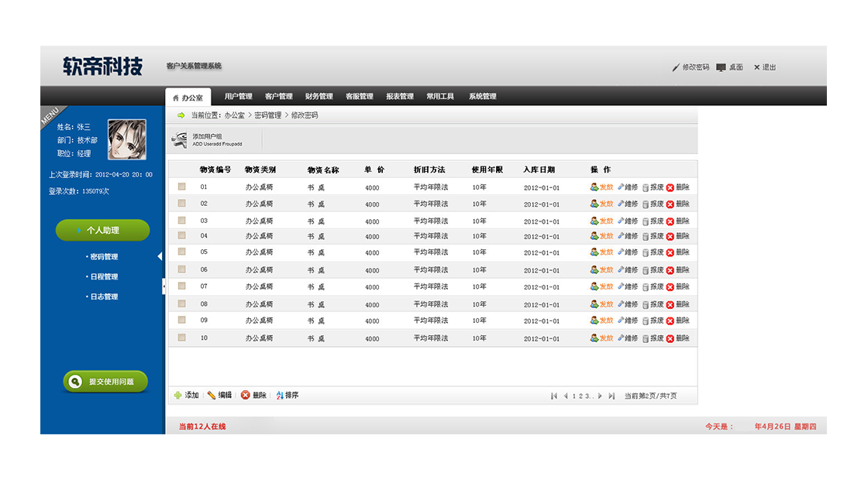Open the 财务管理 menu
This screenshot has width=868, height=480.
tap(319, 96)
